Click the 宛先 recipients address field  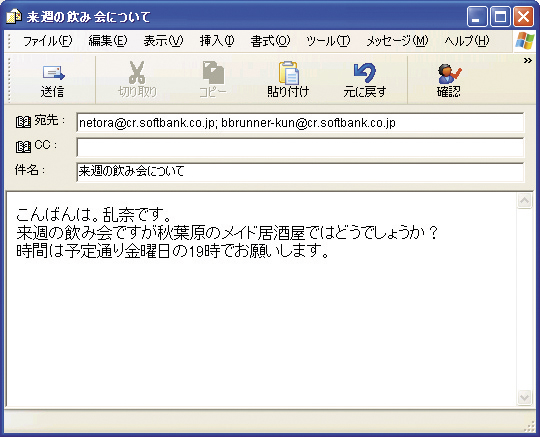coord(300,123)
